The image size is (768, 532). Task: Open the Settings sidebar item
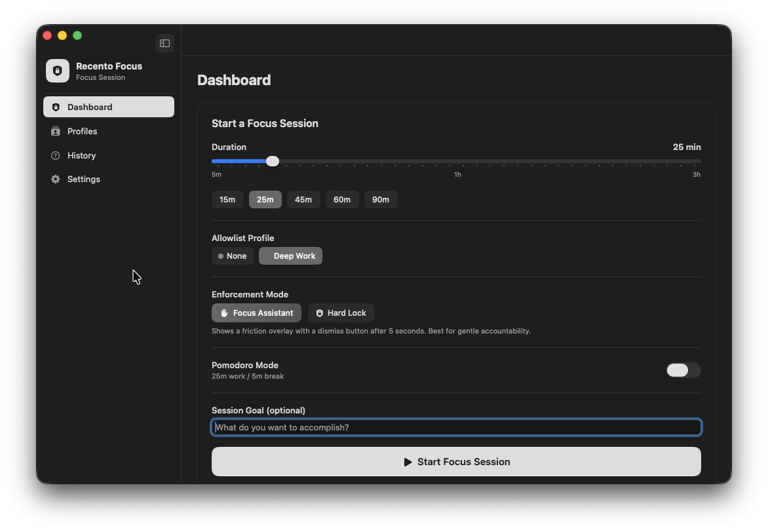point(109,180)
